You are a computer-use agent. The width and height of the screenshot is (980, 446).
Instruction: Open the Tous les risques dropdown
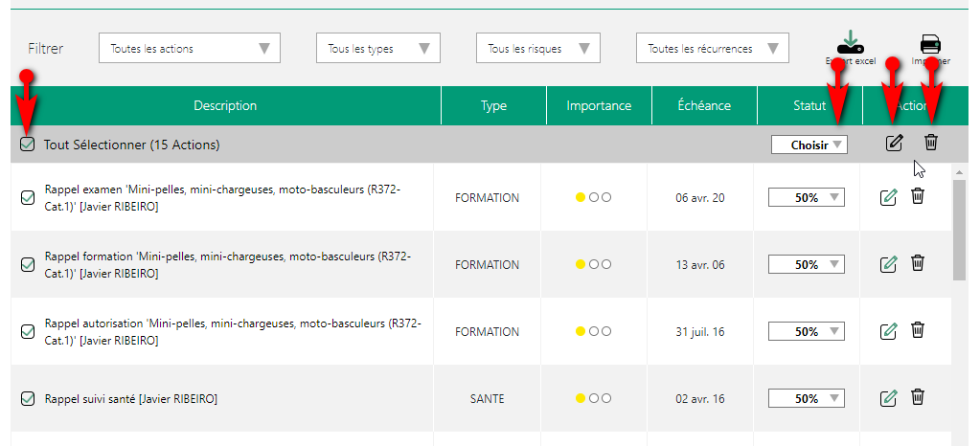[537, 48]
